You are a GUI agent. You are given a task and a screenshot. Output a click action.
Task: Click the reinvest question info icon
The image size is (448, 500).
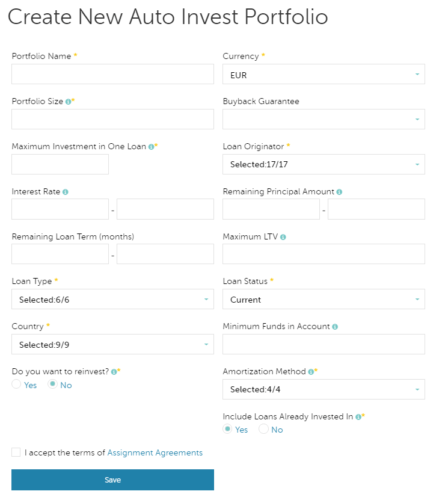tap(114, 372)
